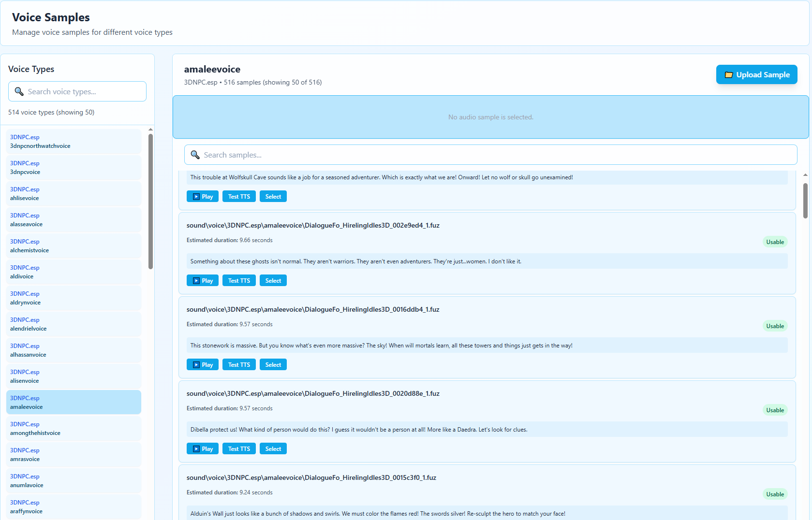Screen dimensions: 812x520
Task: Switch to amongthehistvoice voice type
Action: [74, 429]
